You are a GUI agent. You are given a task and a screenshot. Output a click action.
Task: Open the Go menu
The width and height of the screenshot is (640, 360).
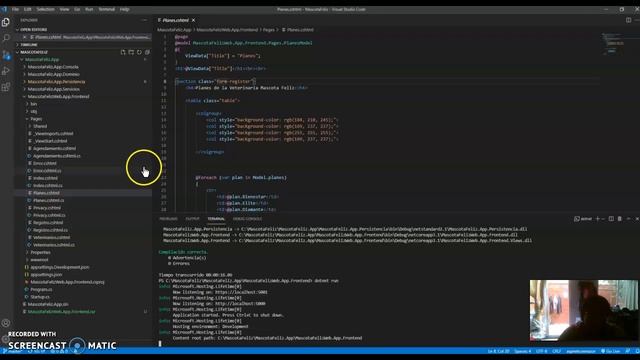coord(77,9)
